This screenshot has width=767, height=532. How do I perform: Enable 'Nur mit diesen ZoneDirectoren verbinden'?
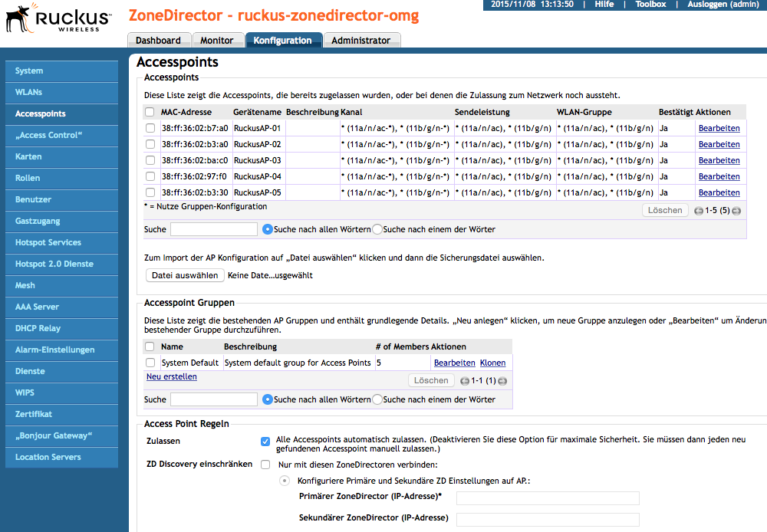[x=265, y=465]
